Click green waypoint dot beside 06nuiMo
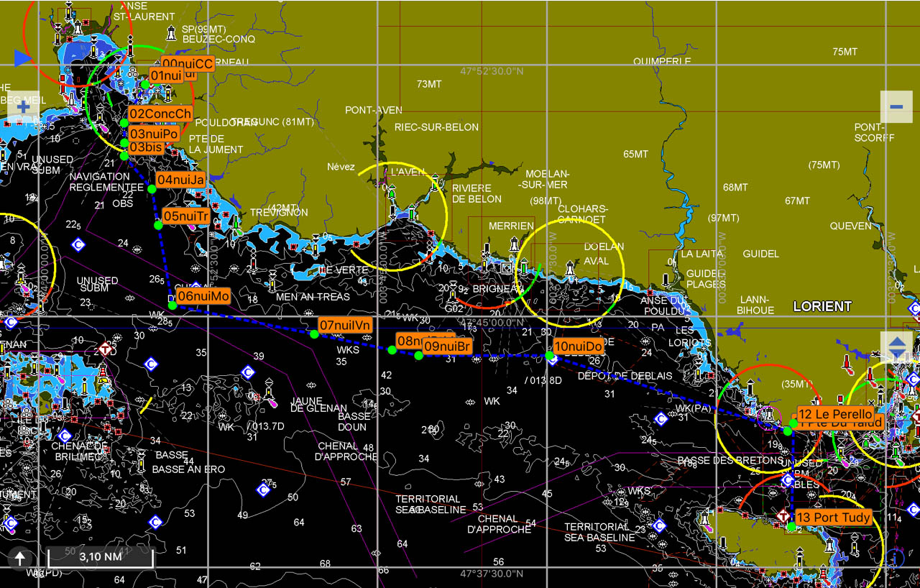 [x=172, y=306]
